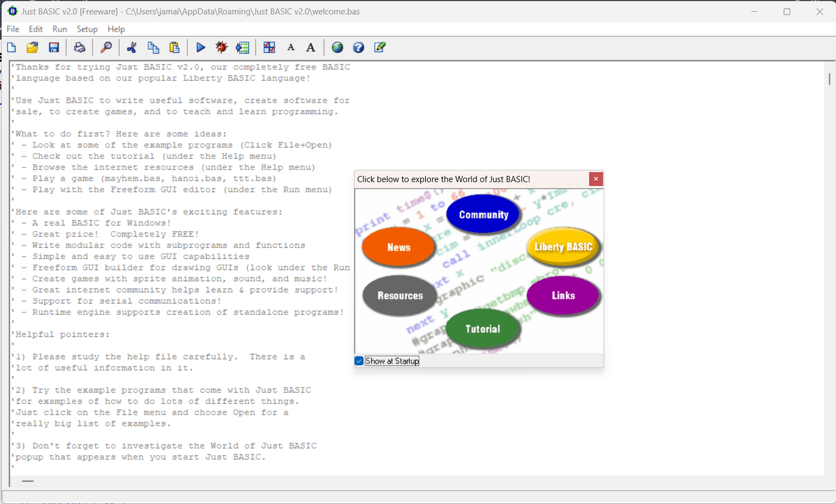The width and height of the screenshot is (836, 504).
Task: Click the line 'lot of useful information in it.'
Action: pyautogui.click(x=103, y=368)
